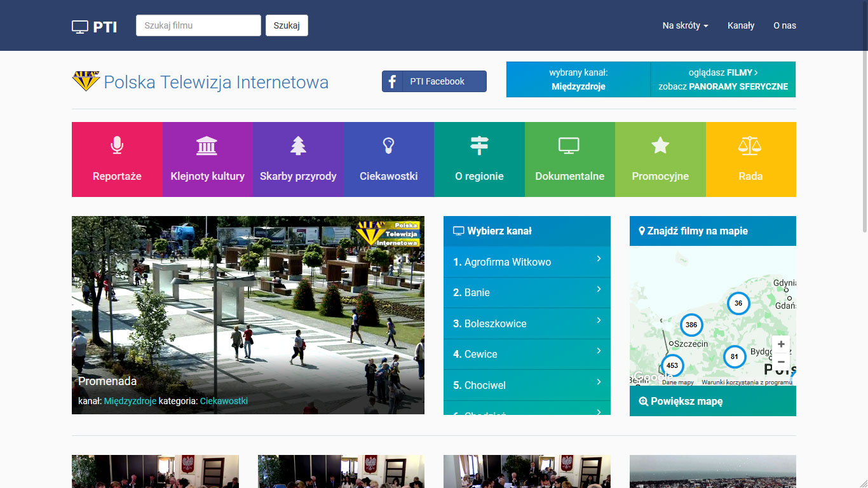Open the O nas menu item
Screen dimensions: 868x488
pyautogui.click(x=784, y=25)
